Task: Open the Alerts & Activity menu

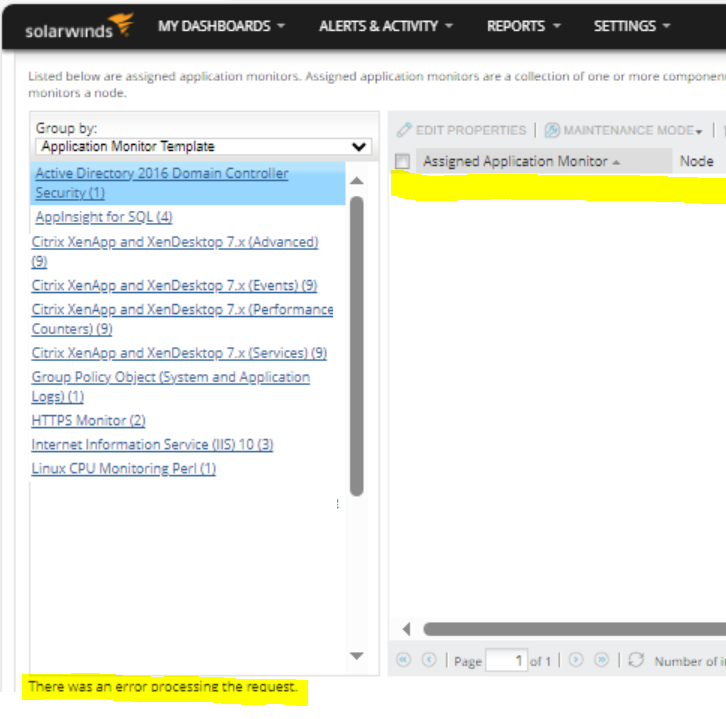Action: click(386, 26)
